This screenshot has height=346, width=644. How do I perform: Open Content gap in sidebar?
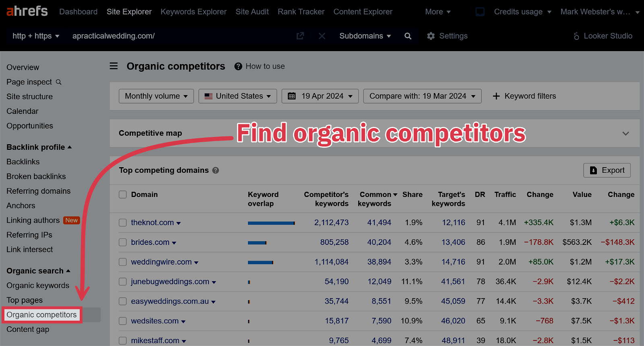(28, 329)
